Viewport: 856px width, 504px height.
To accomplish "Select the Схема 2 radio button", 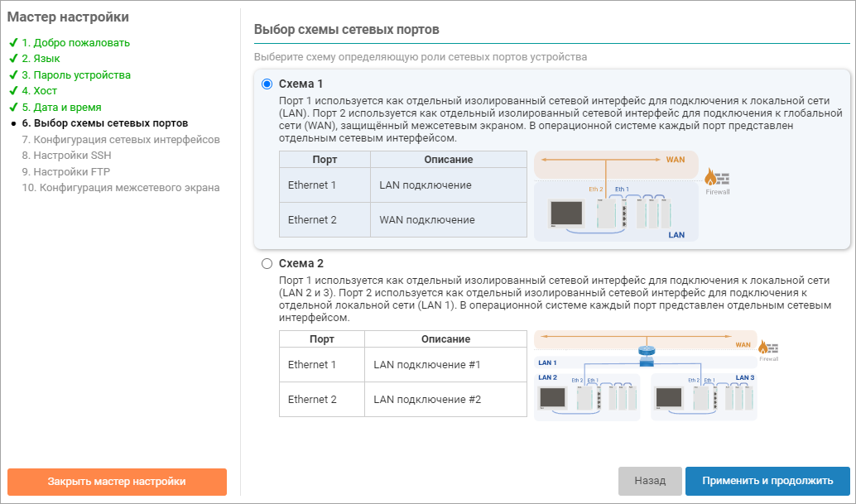I will click(x=267, y=264).
